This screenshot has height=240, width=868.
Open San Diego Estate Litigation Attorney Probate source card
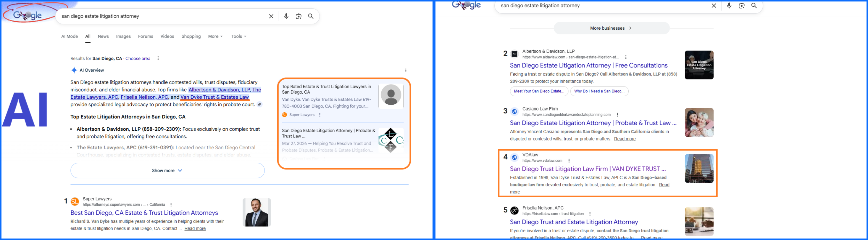tap(329, 133)
